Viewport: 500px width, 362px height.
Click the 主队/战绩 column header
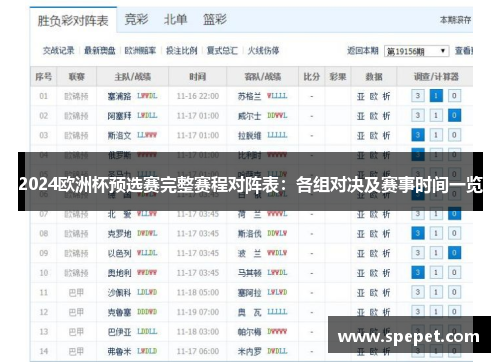point(133,77)
